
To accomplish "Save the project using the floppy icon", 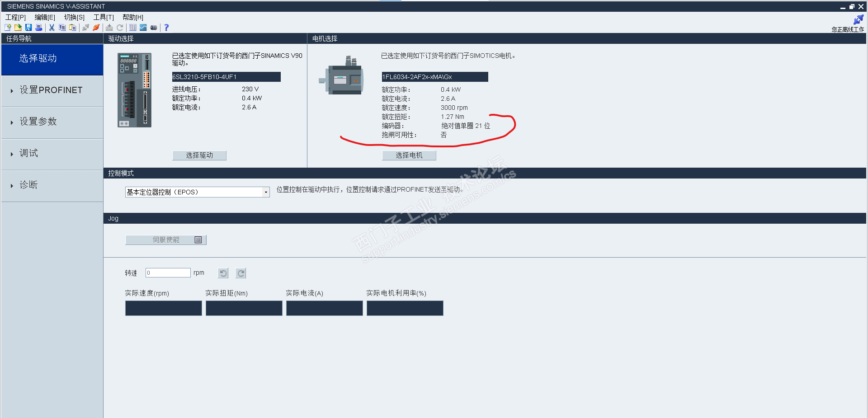I will (28, 28).
